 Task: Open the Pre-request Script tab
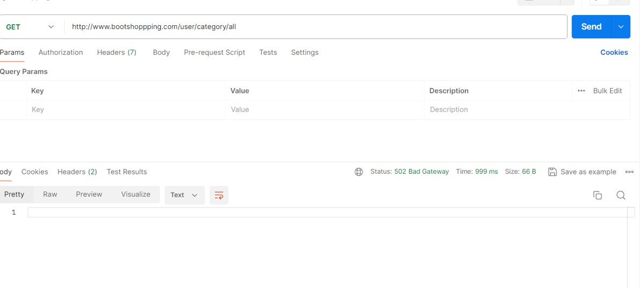click(x=214, y=53)
